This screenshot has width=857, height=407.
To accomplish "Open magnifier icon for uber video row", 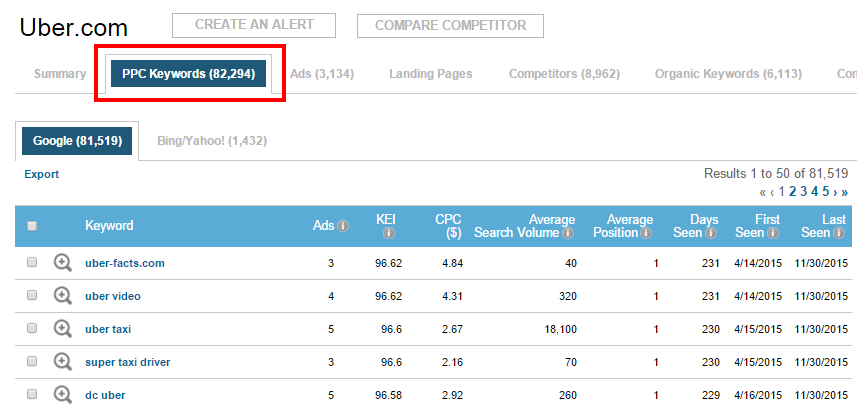I will [x=62, y=296].
